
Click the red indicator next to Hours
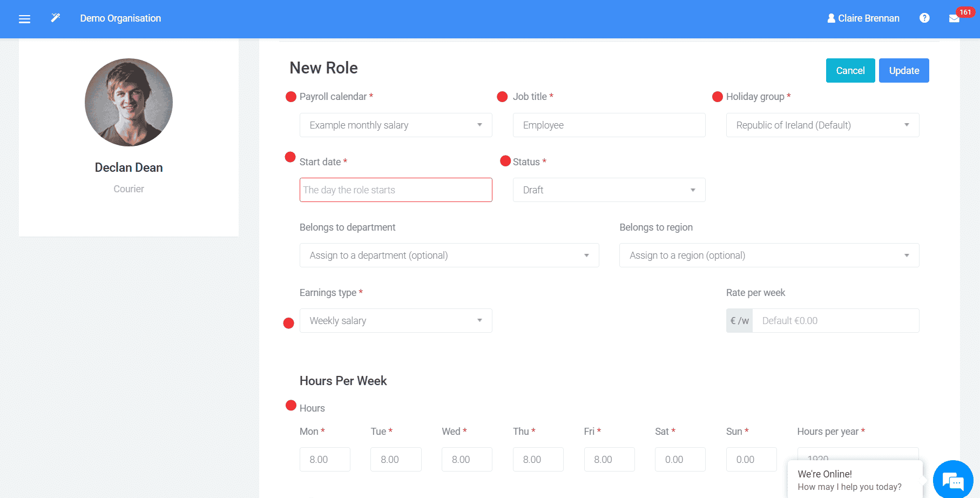pos(291,404)
